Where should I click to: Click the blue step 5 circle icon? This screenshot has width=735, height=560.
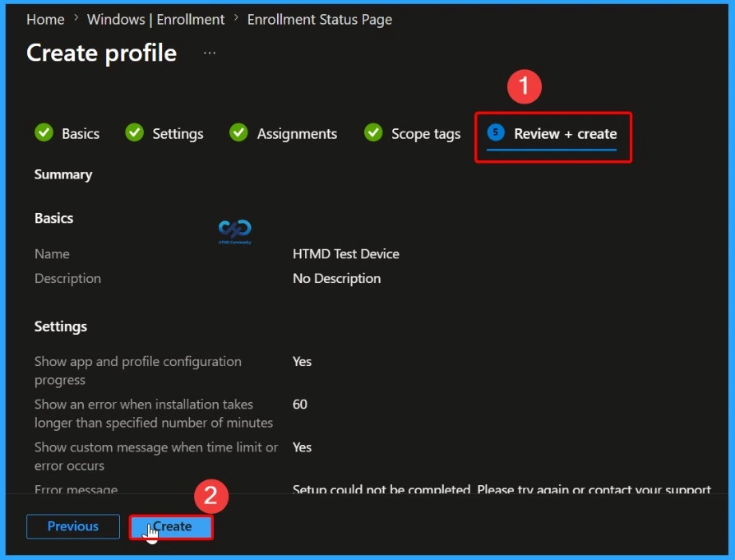click(x=496, y=132)
